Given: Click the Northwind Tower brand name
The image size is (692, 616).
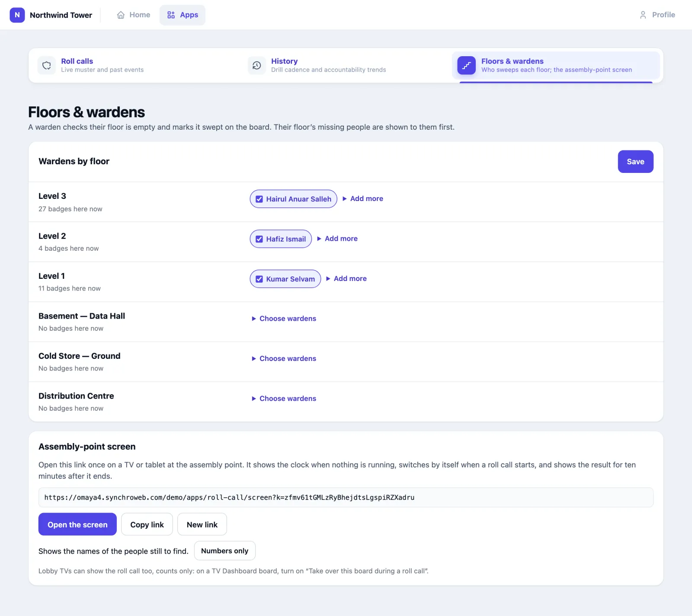Looking at the screenshot, I should pos(61,15).
